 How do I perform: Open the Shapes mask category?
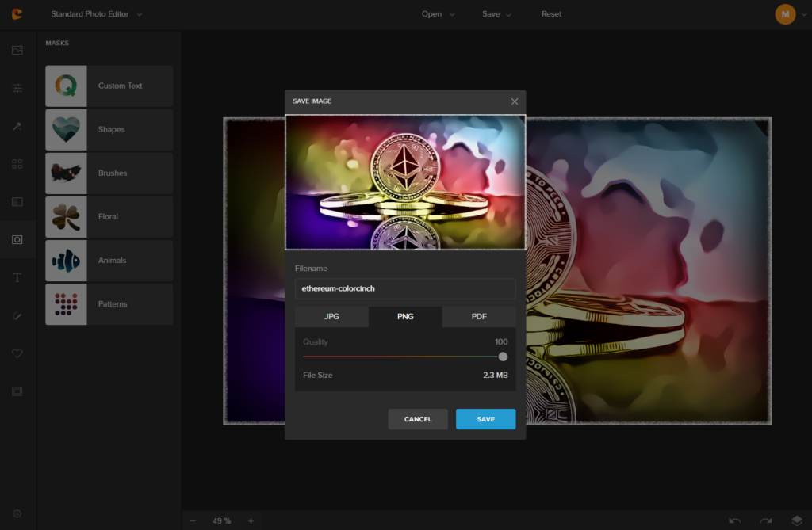click(x=109, y=129)
